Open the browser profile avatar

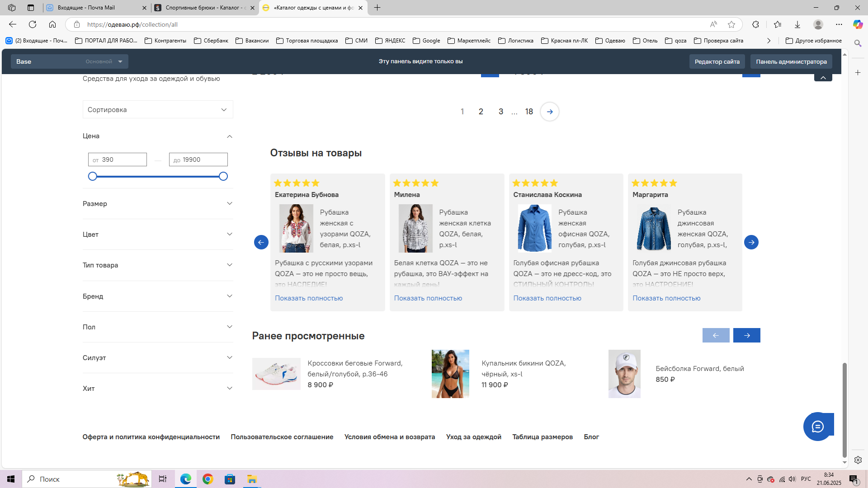click(x=818, y=24)
